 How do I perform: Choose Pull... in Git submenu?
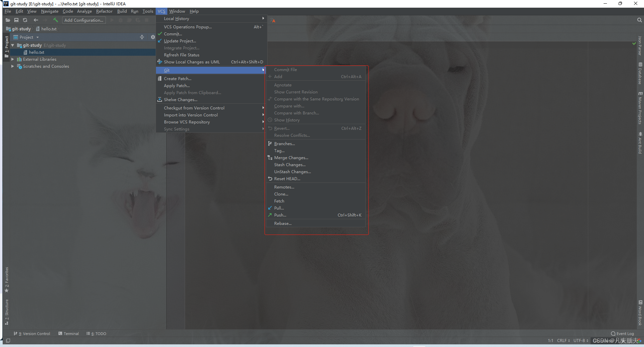[x=316, y=208]
